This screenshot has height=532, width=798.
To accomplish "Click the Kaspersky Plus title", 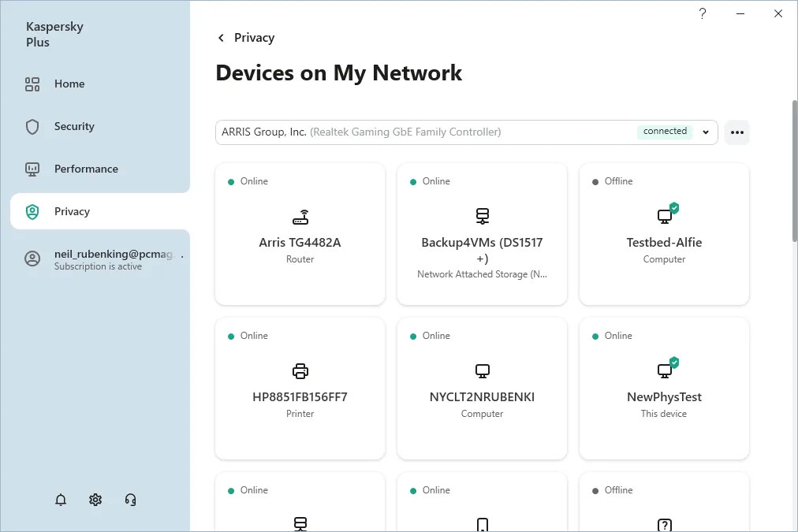I will tap(54, 34).
